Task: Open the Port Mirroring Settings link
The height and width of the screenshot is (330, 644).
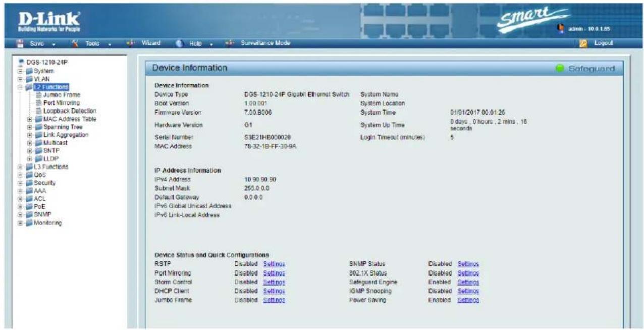Action: (x=274, y=273)
